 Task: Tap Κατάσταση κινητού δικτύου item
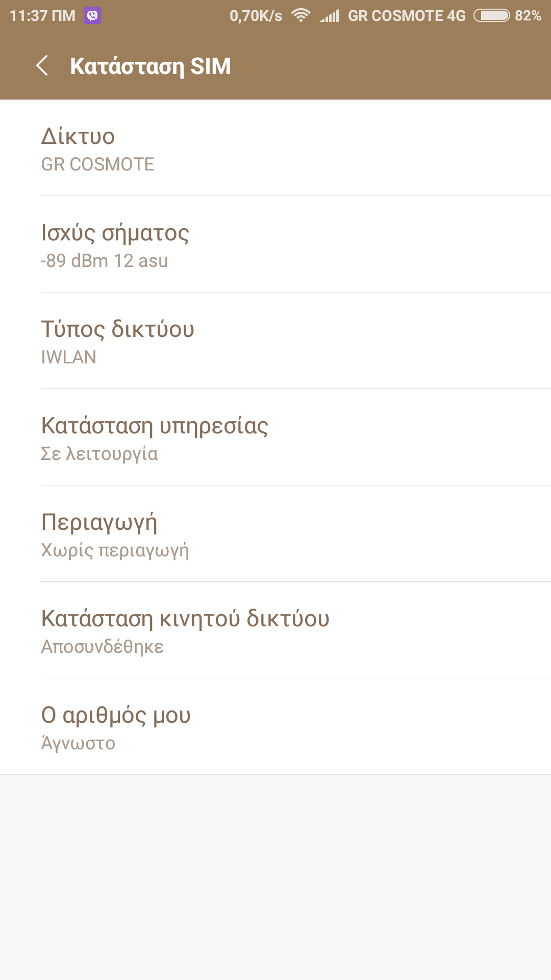pyautogui.click(x=275, y=630)
